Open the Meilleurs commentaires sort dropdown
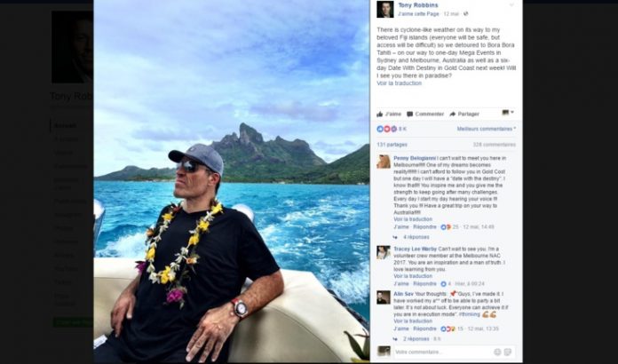The width and height of the screenshot is (618, 364). [487, 129]
